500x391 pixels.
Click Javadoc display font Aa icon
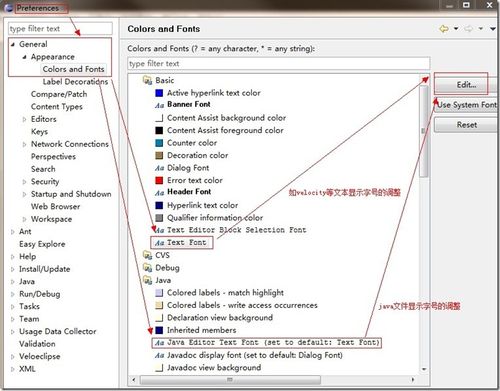(159, 355)
